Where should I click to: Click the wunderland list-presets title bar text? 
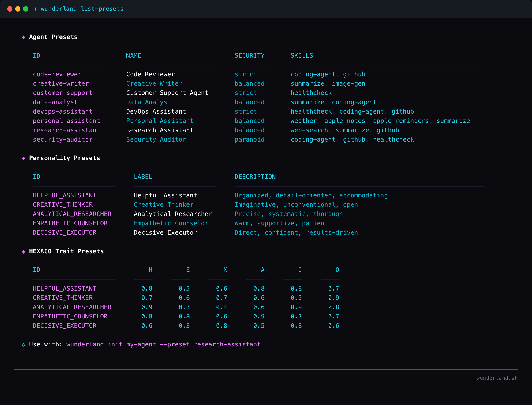pyautogui.click(x=82, y=9)
